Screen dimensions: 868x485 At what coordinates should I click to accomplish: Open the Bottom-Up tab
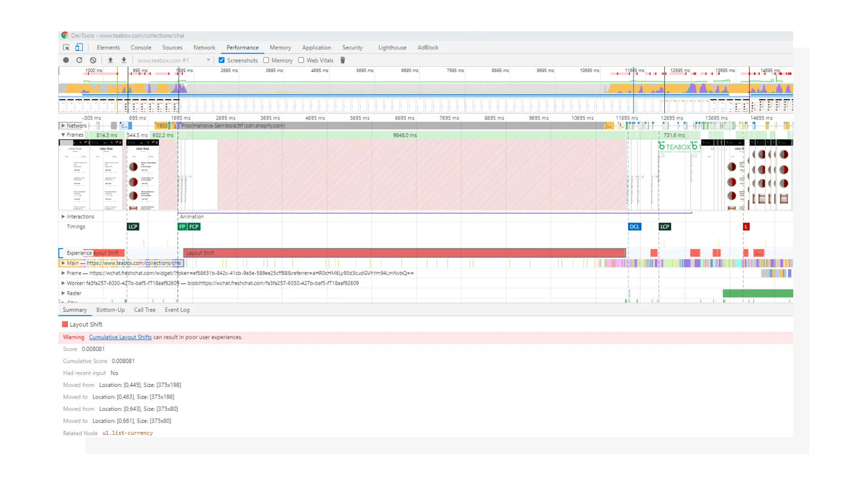pyautogui.click(x=110, y=310)
